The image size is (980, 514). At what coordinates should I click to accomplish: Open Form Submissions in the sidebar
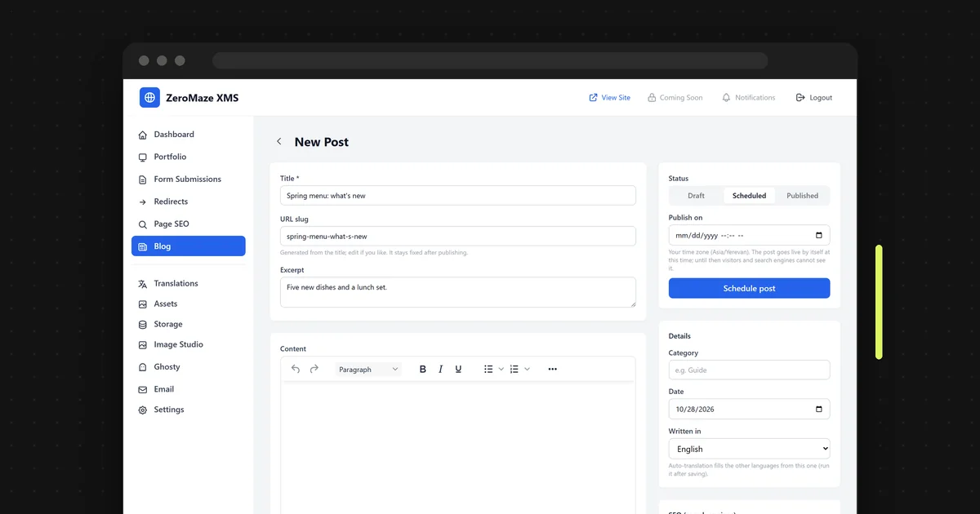pyautogui.click(x=189, y=179)
